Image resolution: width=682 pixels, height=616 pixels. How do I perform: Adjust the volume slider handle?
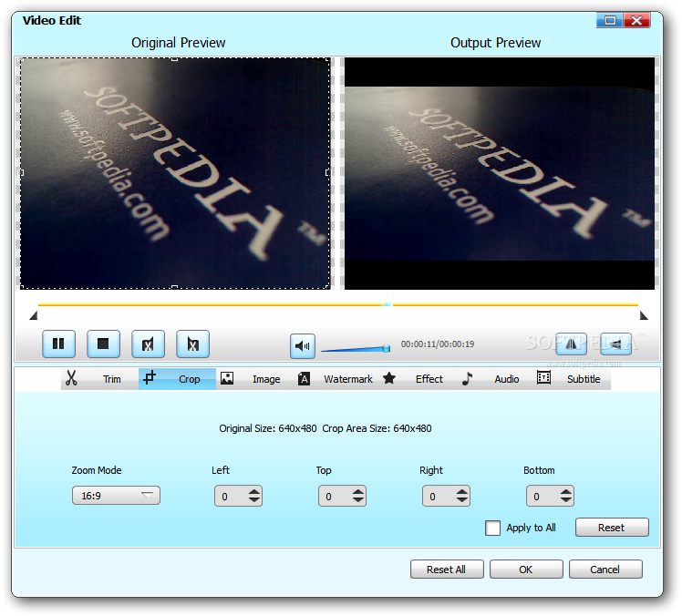[386, 348]
